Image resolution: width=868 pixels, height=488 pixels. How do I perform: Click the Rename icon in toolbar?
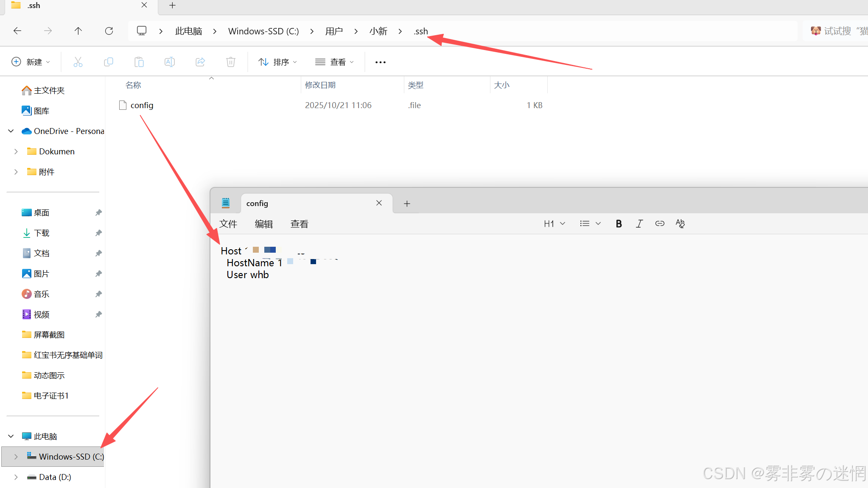click(x=169, y=62)
